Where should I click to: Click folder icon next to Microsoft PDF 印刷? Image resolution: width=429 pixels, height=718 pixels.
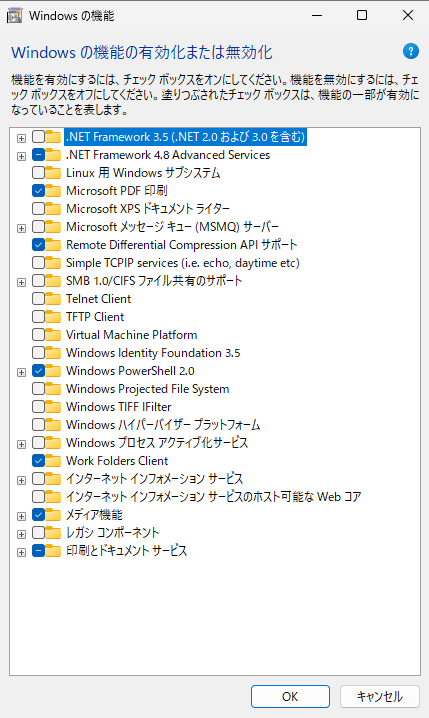(x=53, y=190)
